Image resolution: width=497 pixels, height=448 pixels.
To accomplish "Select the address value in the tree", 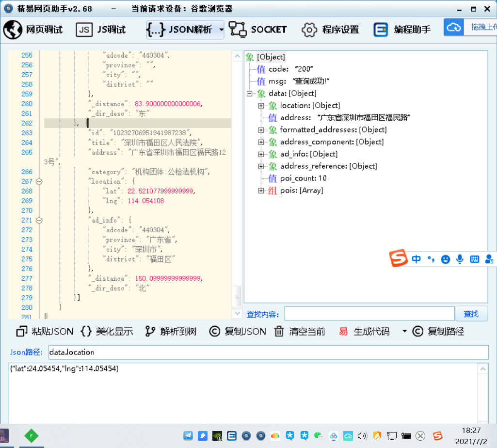I will 364,118.
